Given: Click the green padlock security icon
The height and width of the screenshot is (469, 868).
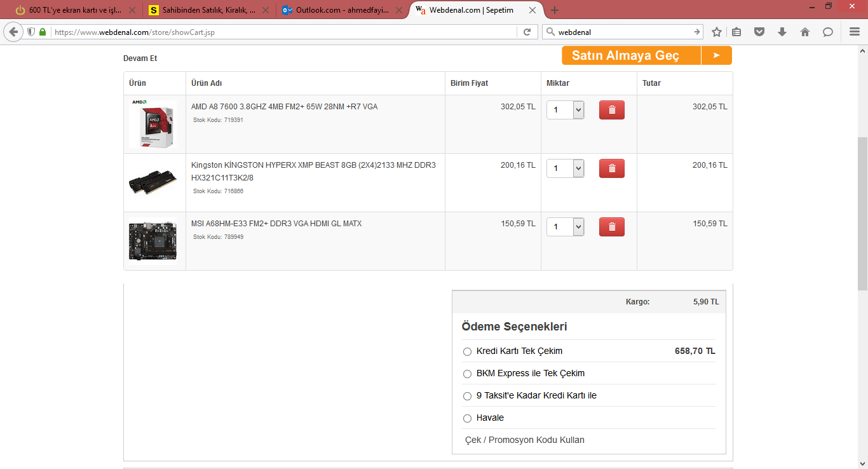Looking at the screenshot, I should pos(43,32).
